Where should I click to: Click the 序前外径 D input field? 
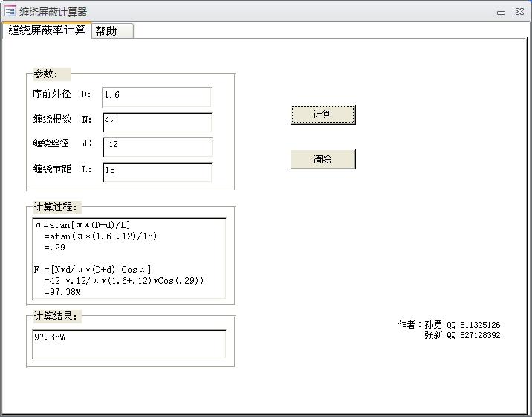(157, 97)
